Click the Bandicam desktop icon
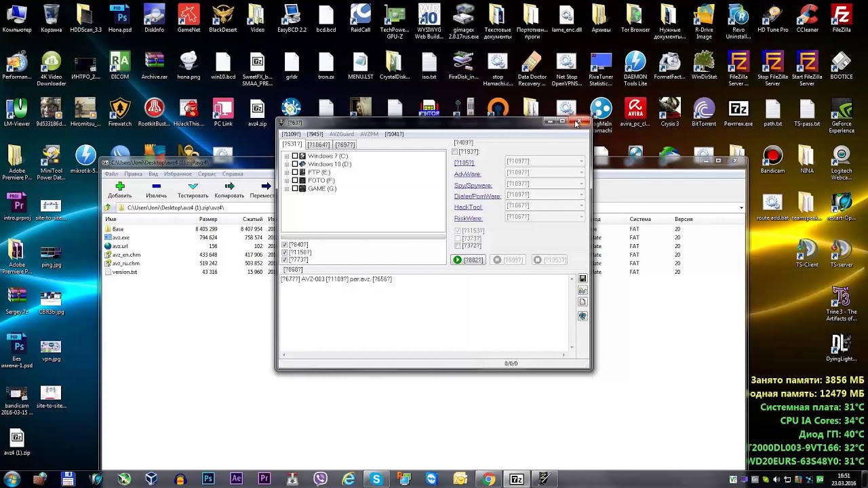Viewport: 868px width, 488px height. pyautogui.click(x=772, y=160)
